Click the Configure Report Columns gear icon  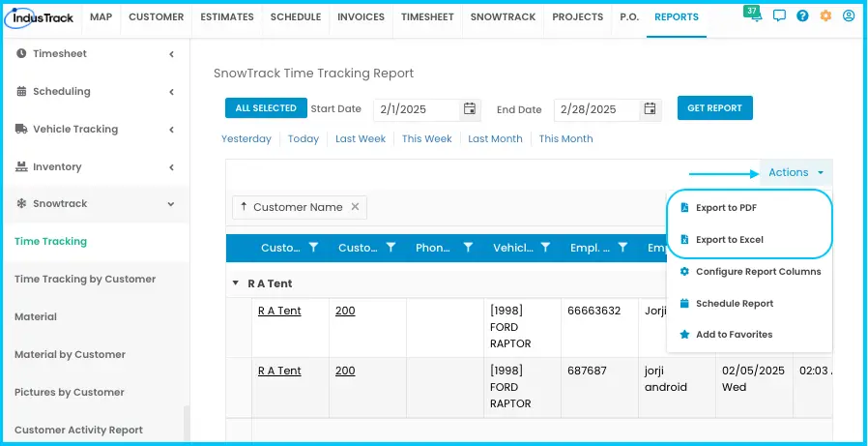684,272
